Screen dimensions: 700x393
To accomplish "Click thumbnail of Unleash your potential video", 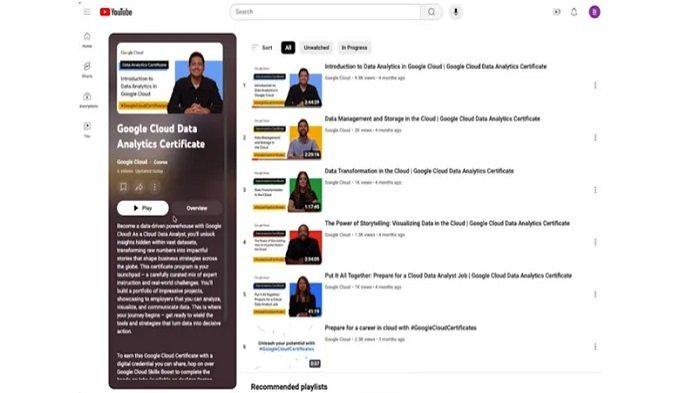I will 287,347.
